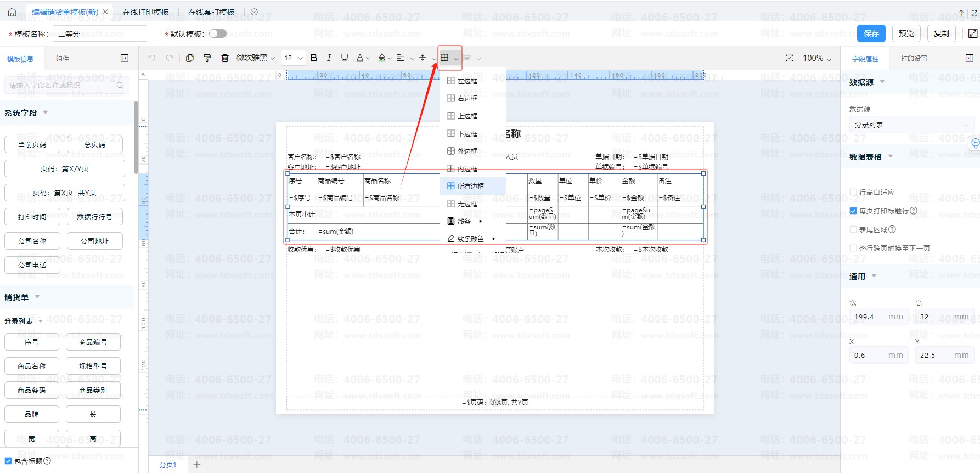Click the Italic formatting icon
Image resolution: width=980 pixels, height=474 pixels.
[329, 58]
